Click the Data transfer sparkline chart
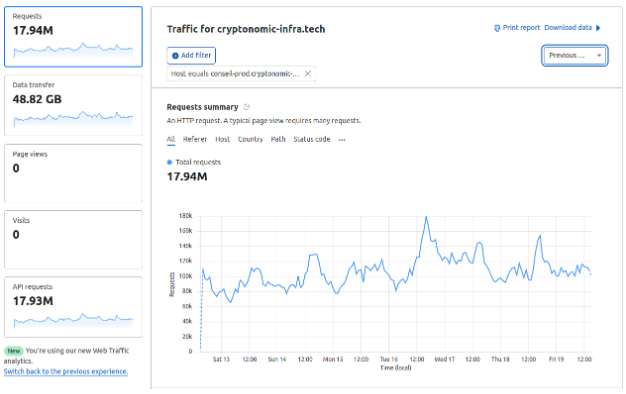The image size is (626, 394). click(73, 118)
